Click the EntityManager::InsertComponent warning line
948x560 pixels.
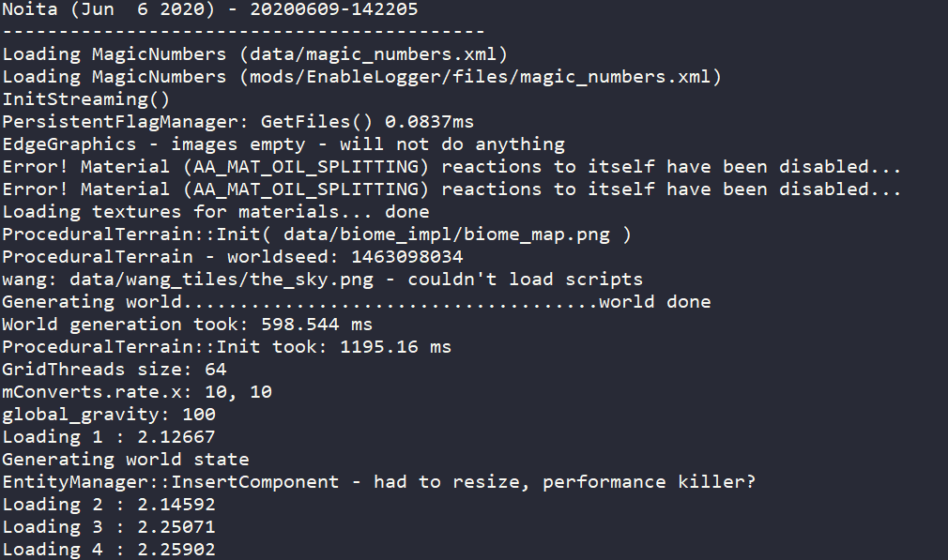coord(379,482)
